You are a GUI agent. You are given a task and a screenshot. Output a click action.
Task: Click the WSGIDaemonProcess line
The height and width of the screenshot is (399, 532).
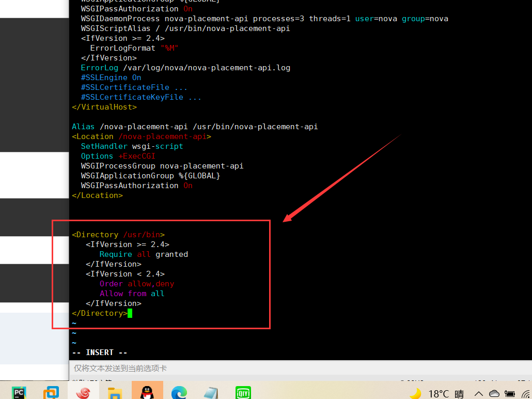pos(264,19)
